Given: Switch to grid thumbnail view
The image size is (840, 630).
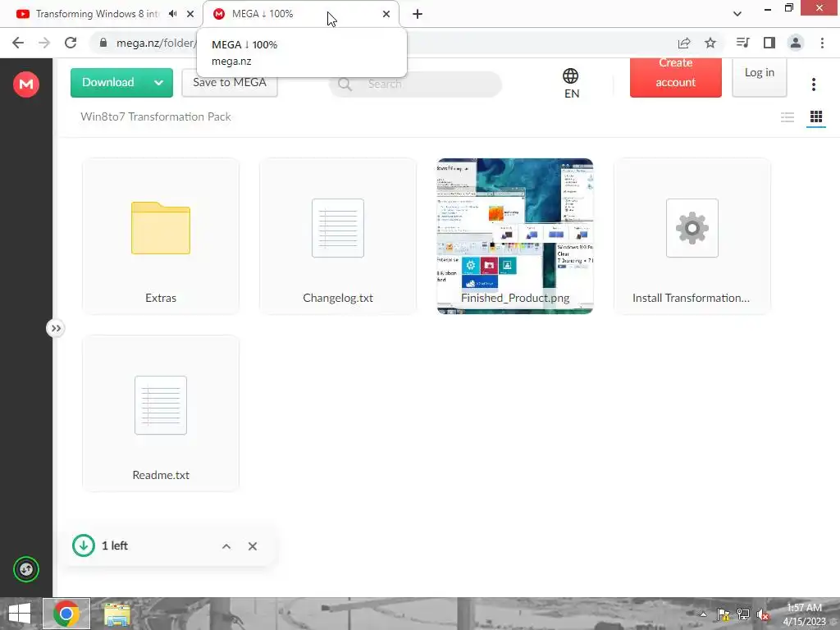Looking at the screenshot, I should [816, 116].
